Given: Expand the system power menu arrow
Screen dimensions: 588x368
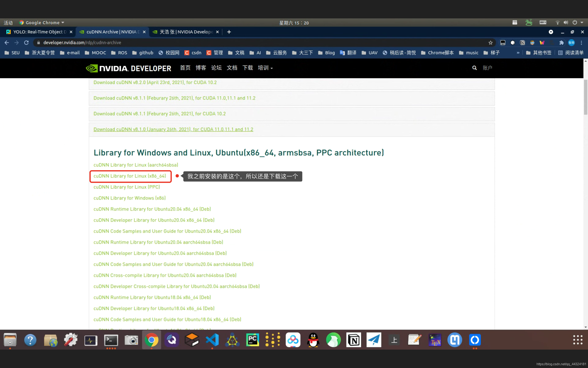Looking at the screenshot, I should click(x=582, y=23).
